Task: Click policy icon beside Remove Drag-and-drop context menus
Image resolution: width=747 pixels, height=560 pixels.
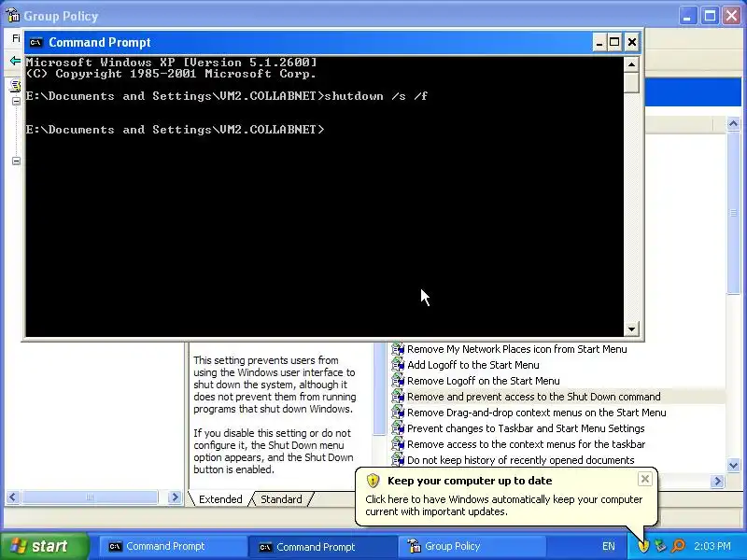Action: point(398,413)
